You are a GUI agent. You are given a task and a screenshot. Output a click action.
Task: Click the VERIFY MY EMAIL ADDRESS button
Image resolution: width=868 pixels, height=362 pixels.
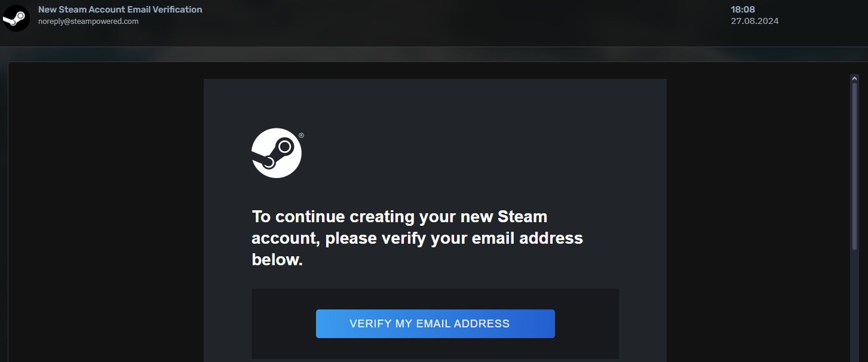pyautogui.click(x=435, y=324)
